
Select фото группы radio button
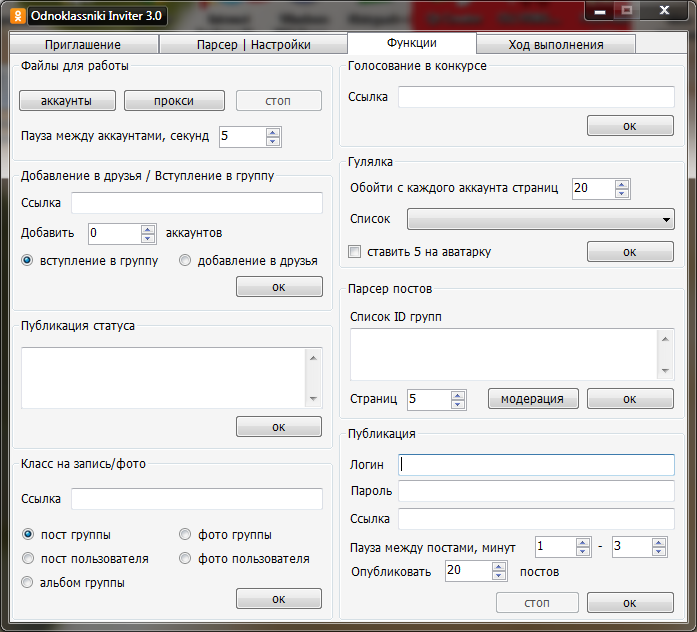[185, 535]
